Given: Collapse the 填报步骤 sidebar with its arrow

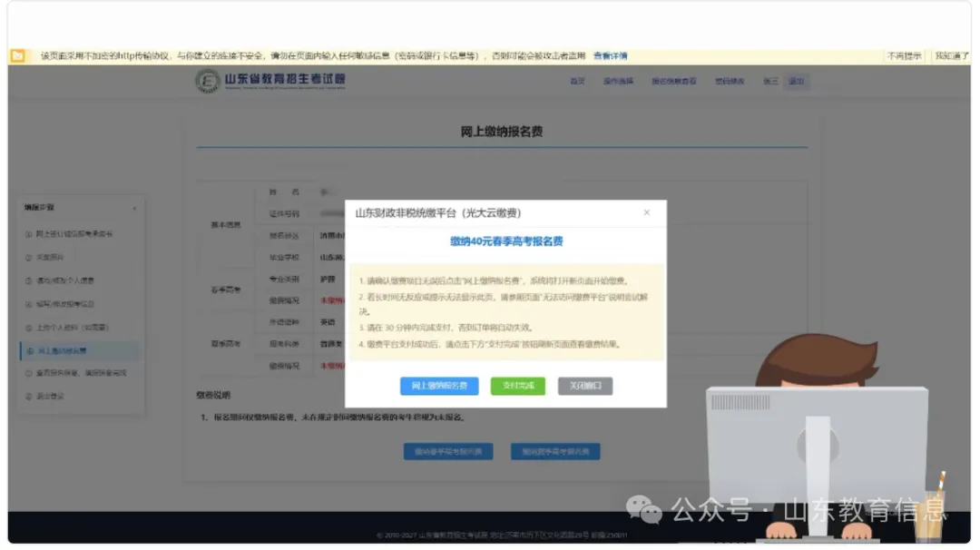Looking at the screenshot, I should click(x=134, y=208).
